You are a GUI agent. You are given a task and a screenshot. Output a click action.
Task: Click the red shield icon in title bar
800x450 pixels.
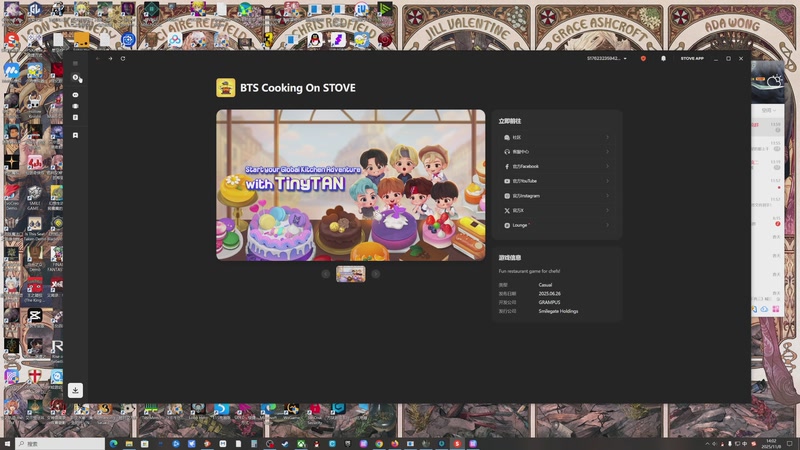643,59
